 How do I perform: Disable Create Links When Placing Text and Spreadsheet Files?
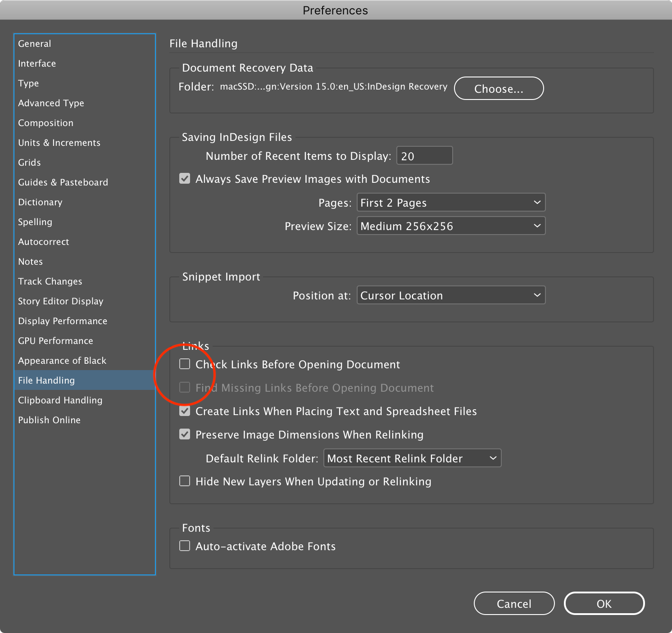185,411
